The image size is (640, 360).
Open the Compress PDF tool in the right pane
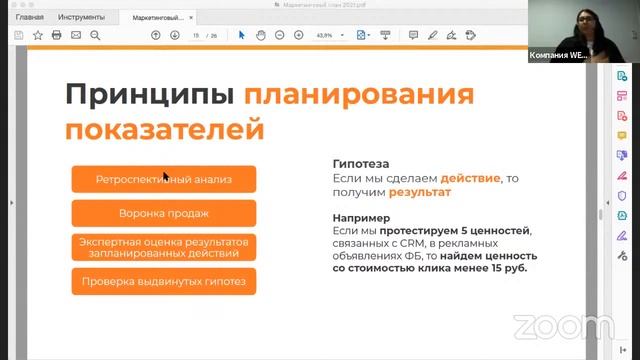(x=622, y=216)
